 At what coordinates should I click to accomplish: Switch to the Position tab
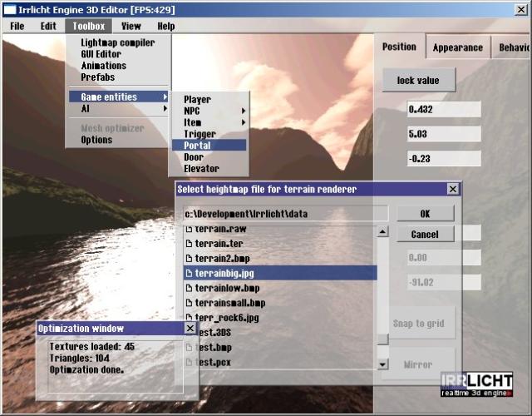pos(399,47)
